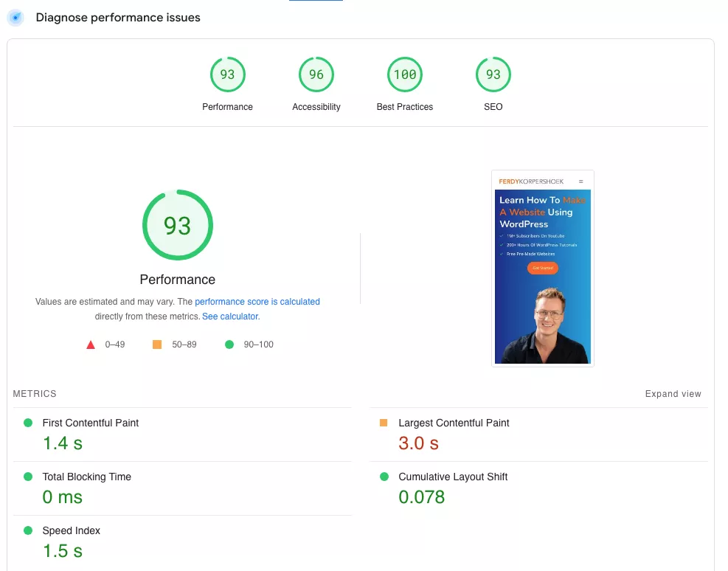Click the orange indicator beside Largest Contentful Paint

point(384,423)
